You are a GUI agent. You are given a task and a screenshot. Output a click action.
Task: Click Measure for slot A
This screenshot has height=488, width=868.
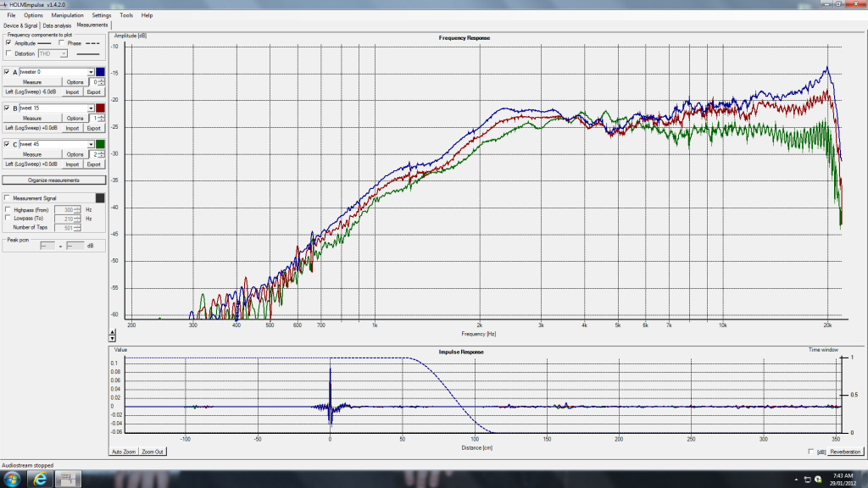(32, 82)
